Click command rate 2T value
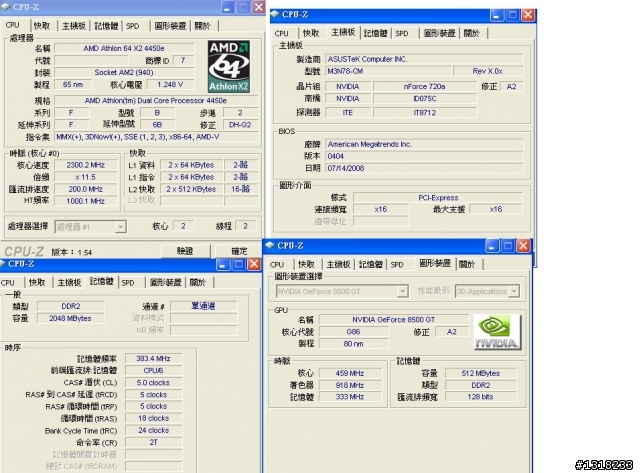This screenshot has height=473, width=640. click(x=153, y=442)
